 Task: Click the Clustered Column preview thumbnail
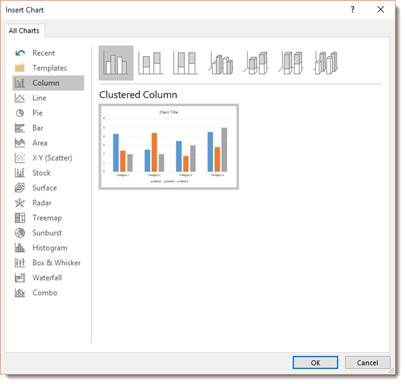click(169, 147)
